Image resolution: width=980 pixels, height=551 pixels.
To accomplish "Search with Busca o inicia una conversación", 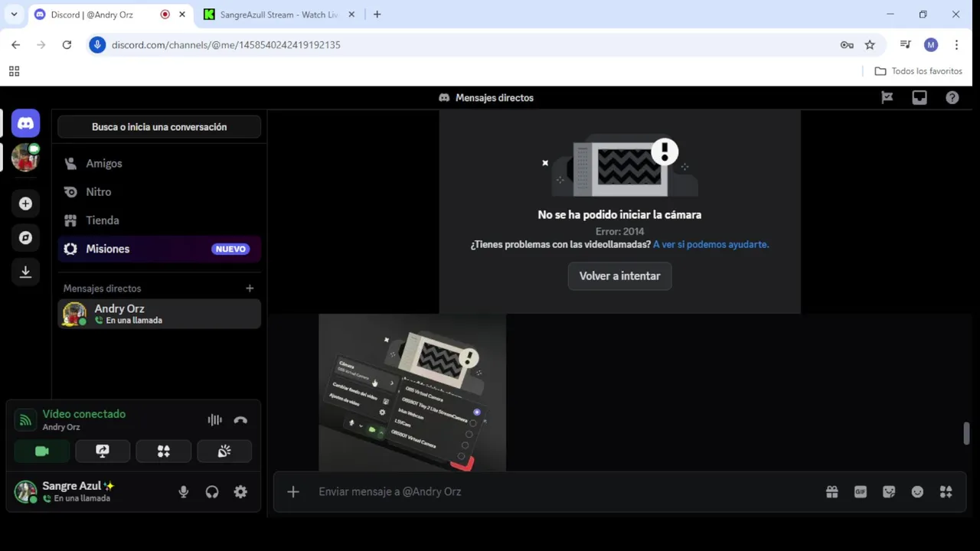I will pyautogui.click(x=159, y=127).
